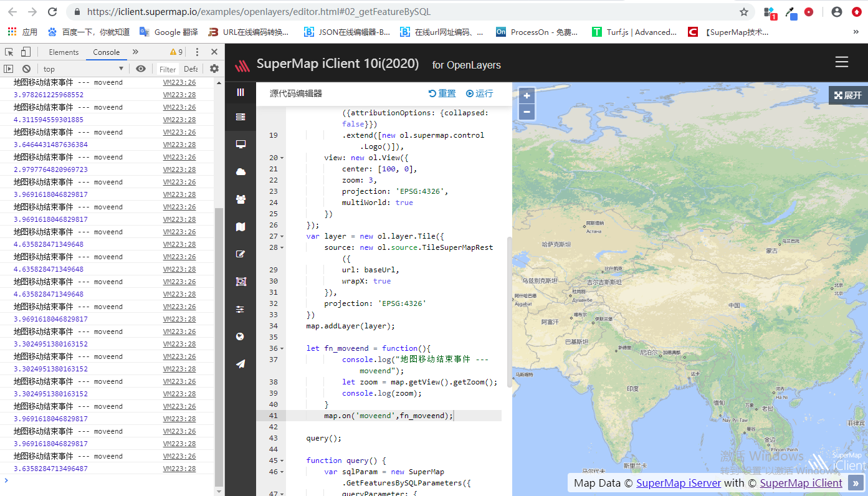The width and height of the screenshot is (868, 496).
Task: Click the red update arrow icon
Action: (857, 12)
